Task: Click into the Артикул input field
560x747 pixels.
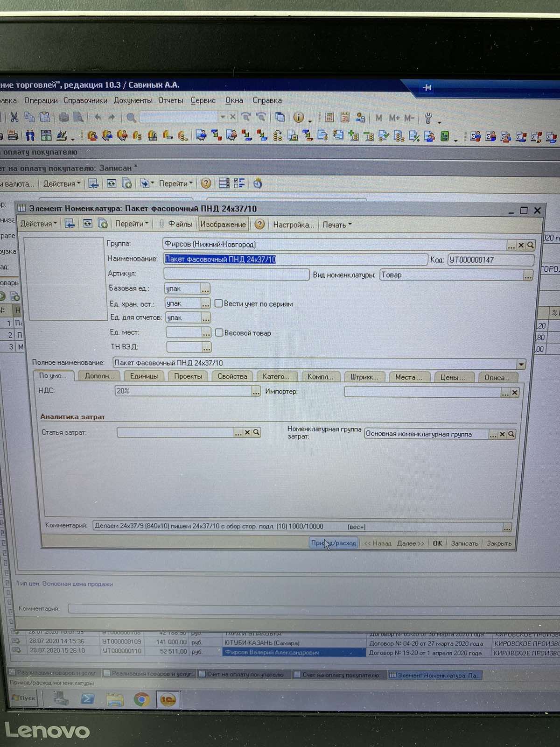Action: click(x=236, y=274)
